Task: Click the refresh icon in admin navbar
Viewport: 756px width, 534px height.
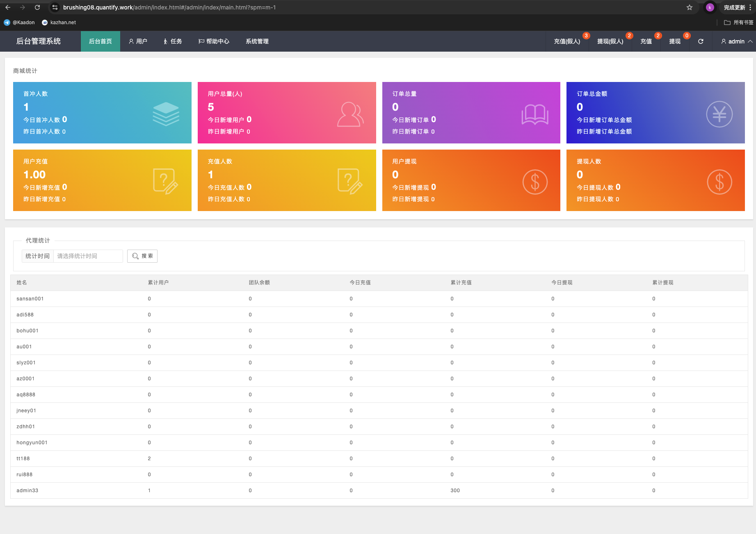Action: coord(701,41)
